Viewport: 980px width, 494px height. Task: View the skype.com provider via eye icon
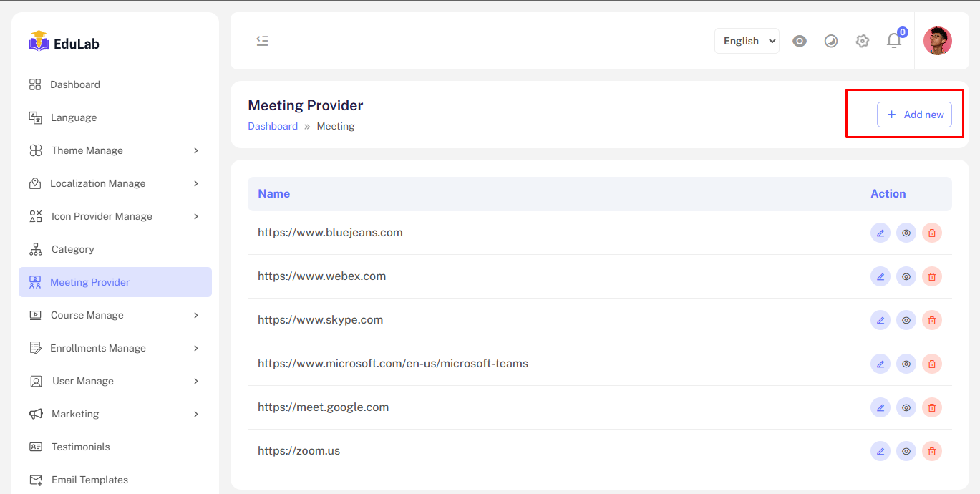(906, 320)
